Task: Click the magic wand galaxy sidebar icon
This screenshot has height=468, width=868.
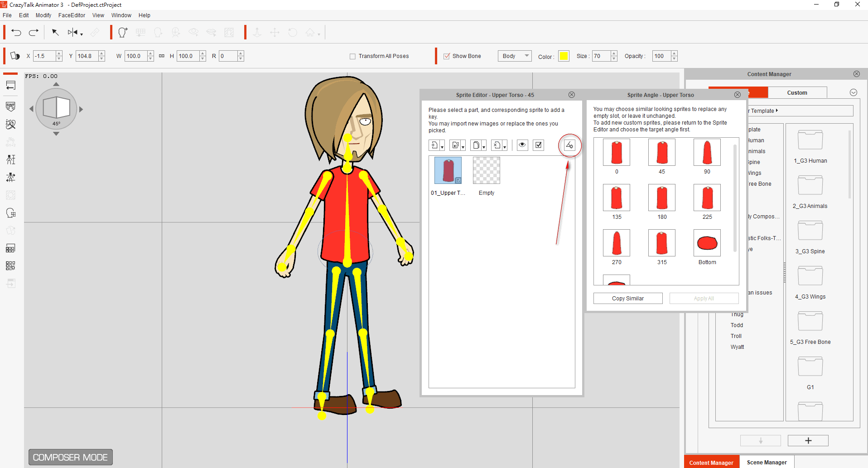Action: coord(11,124)
